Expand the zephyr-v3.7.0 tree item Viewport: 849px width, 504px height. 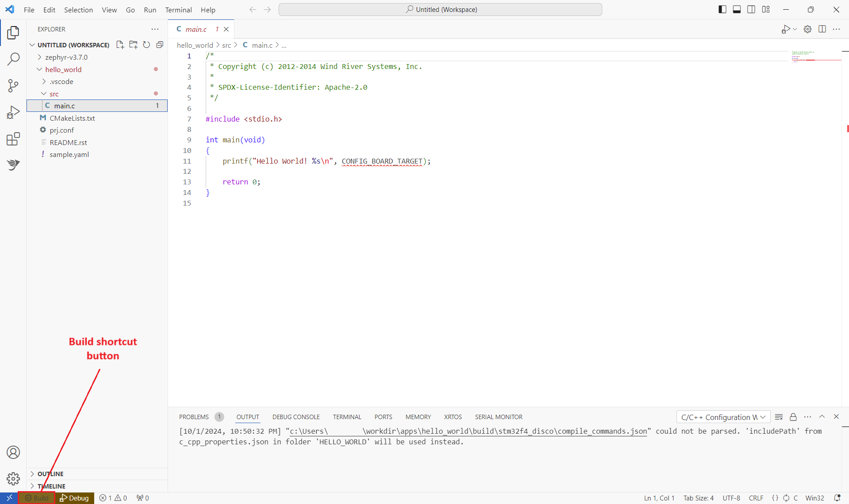click(40, 57)
